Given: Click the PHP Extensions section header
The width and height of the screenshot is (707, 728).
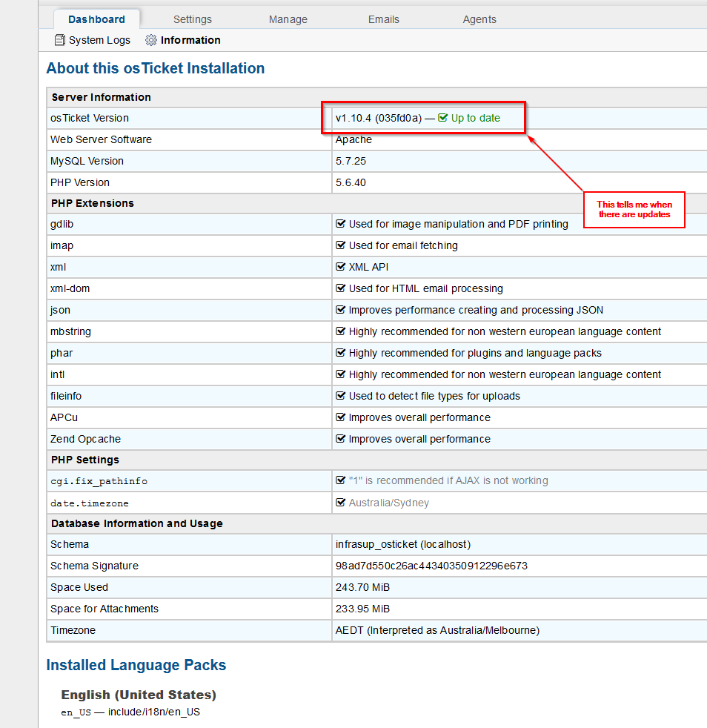Looking at the screenshot, I should (x=93, y=203).
